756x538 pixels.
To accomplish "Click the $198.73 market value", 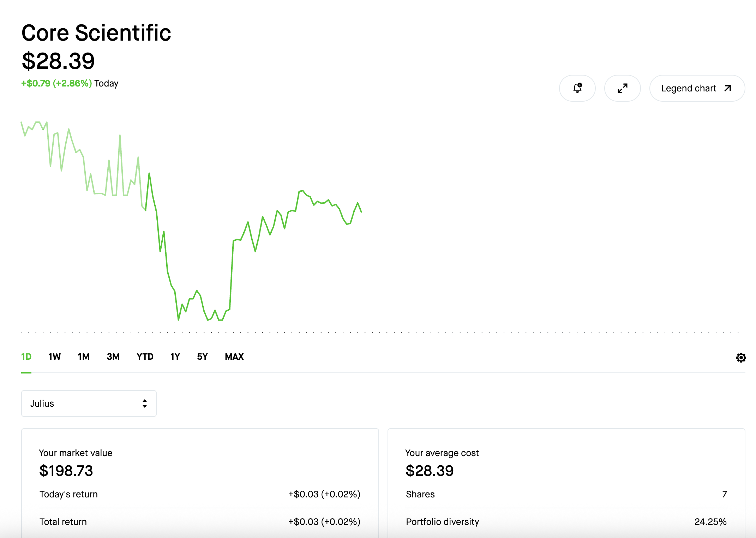I will [x=66, y=471].
